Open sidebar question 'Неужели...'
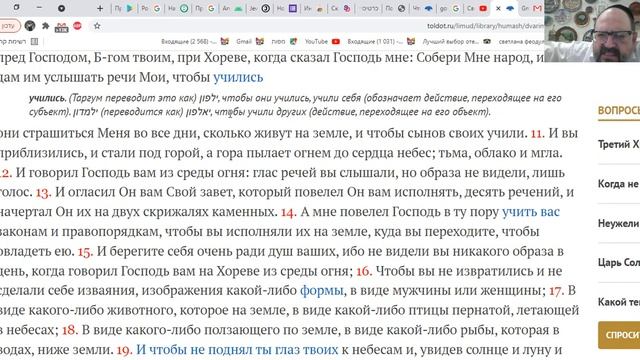Image resolution: width=640 pixels, height=360 pixels. (x=619, y=223)
